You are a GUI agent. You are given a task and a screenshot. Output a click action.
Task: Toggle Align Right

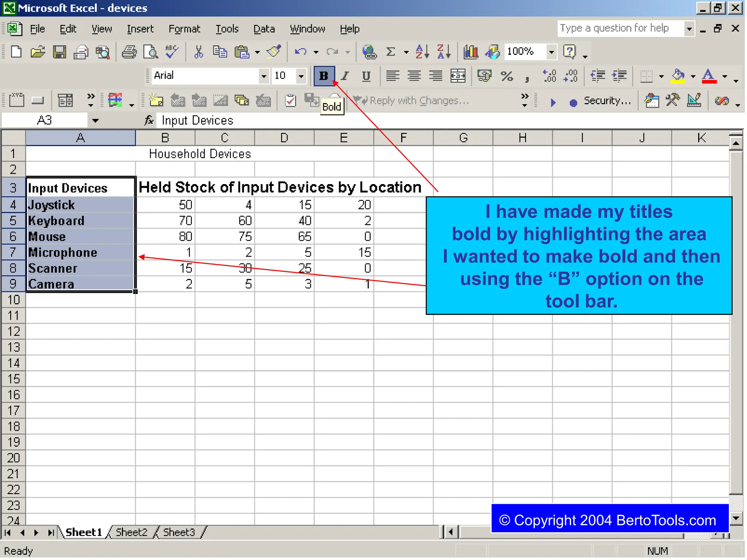pyautogui.click(x=436, y=76)
